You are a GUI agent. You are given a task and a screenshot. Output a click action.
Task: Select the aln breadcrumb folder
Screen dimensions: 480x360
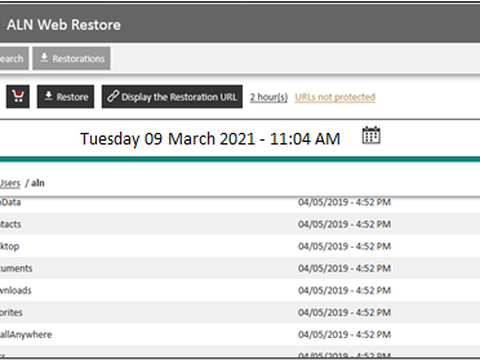point(38,183)
